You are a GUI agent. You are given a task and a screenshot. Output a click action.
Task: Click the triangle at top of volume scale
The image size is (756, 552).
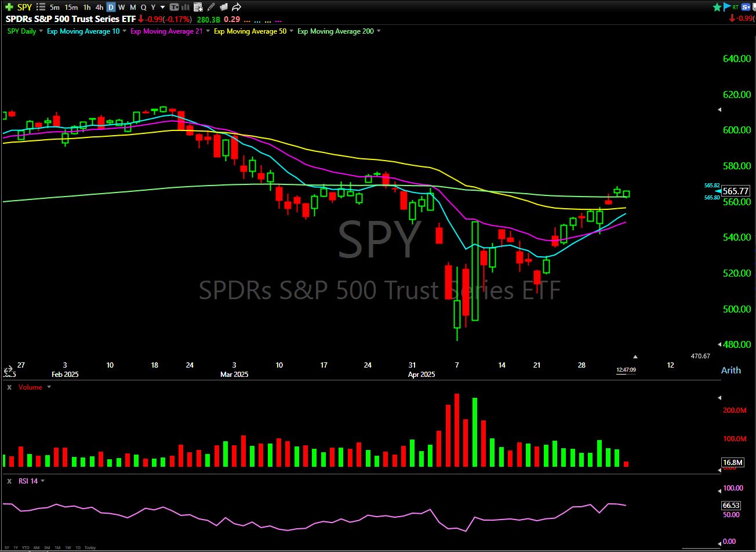point(719,397)
